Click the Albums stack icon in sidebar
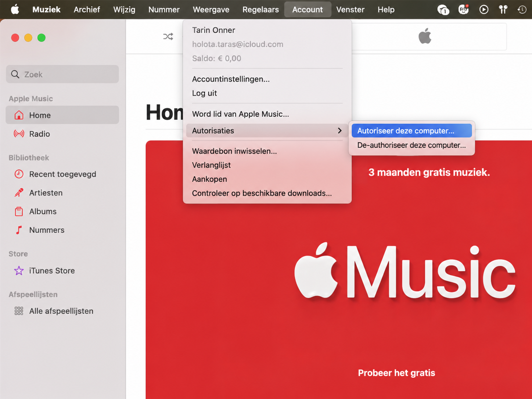 point(19,211)
